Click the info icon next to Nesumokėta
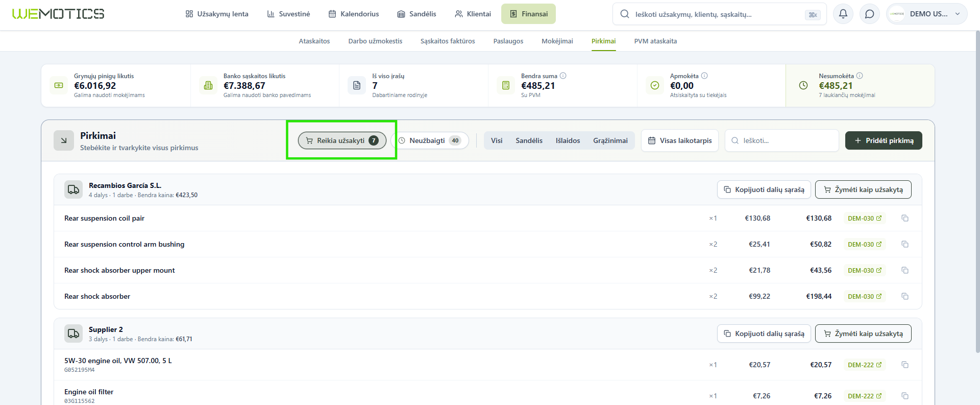The height and width of the screenshot is (405, 980). click(860, 76)
